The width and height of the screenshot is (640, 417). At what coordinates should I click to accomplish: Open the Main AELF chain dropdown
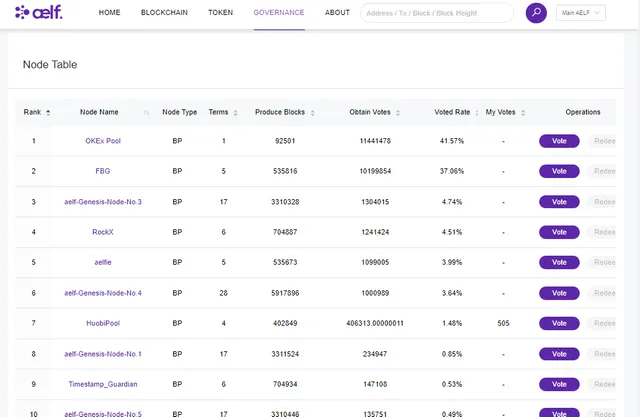(580, 13)
